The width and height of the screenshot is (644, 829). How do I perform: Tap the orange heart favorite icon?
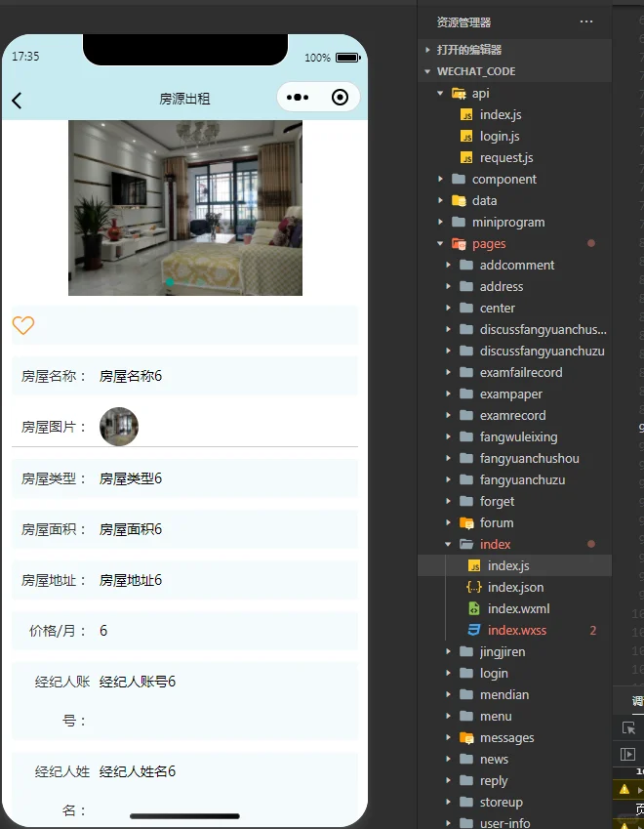tap(23, 325)
